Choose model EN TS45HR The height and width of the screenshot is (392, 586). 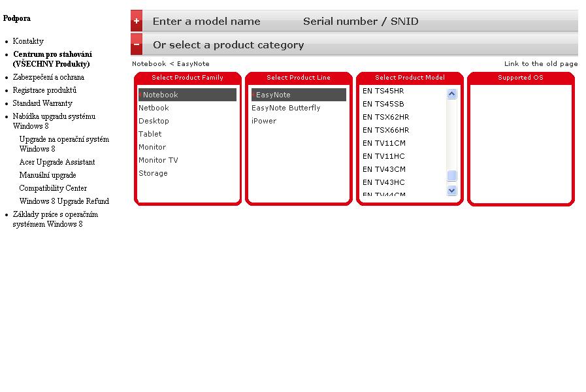383,91
